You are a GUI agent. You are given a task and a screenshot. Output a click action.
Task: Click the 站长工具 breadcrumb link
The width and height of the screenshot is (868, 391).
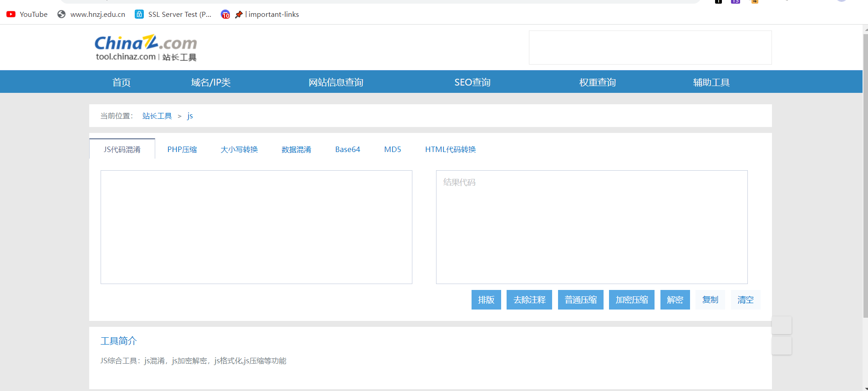point(157,116)
